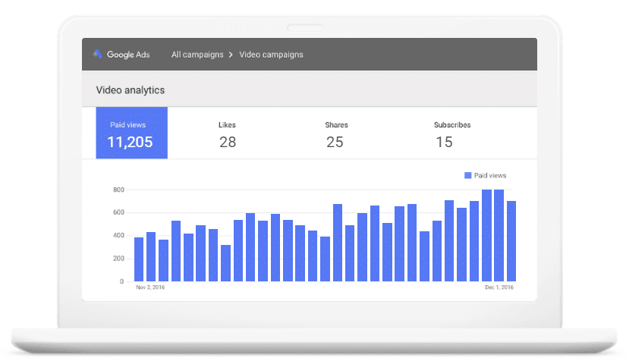Toggle the Paid views legend label
626x364 pixels.
pyautogui.click(x=490, y=175)
